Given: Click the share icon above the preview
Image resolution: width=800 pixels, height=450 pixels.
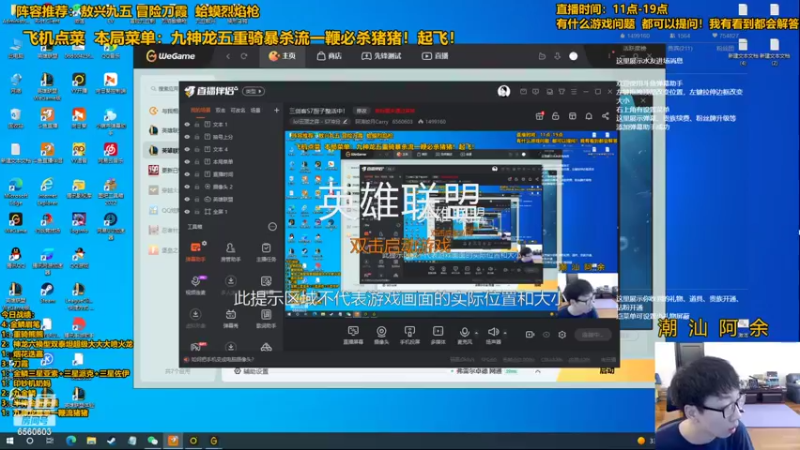Looking at the screenshot, I should 605,116.
